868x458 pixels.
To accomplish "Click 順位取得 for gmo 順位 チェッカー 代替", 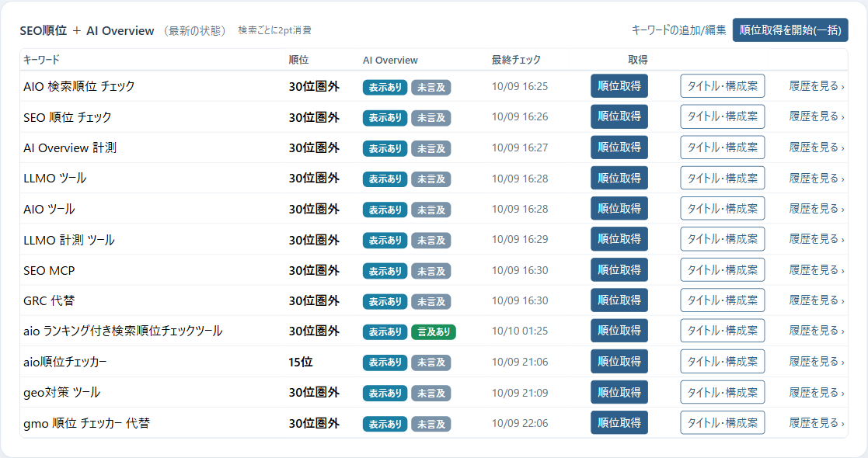I will point(619,422).
